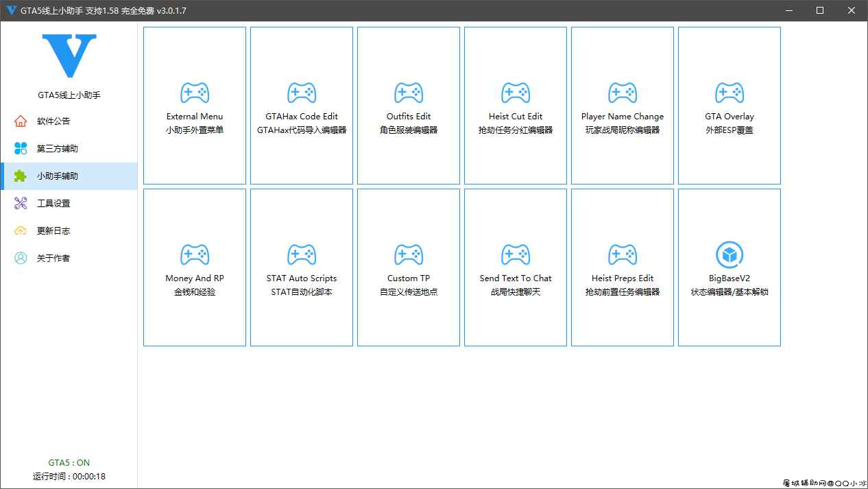Click the Custom TP gamepad icon

pos(409,255)
